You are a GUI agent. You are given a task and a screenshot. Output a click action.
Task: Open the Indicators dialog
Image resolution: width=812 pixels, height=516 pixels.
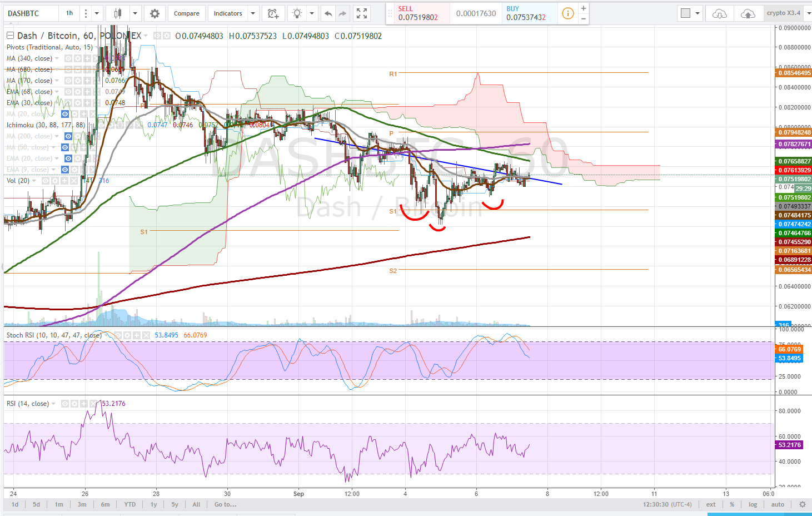click(228, 13)
